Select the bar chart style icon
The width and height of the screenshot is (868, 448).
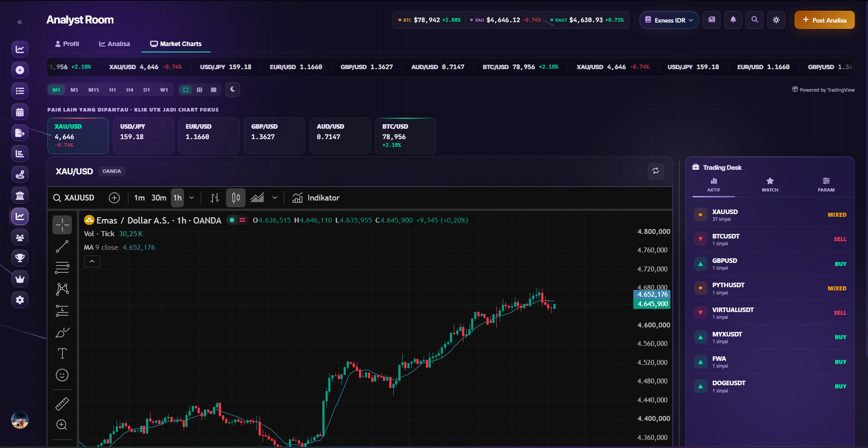tap(215, 198)
